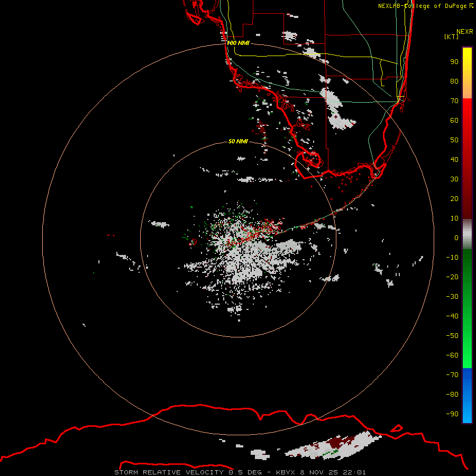Click the Storm Relative Velocity caption text
The height and width of the screenshot is (476, 476).
pos(240,472)
